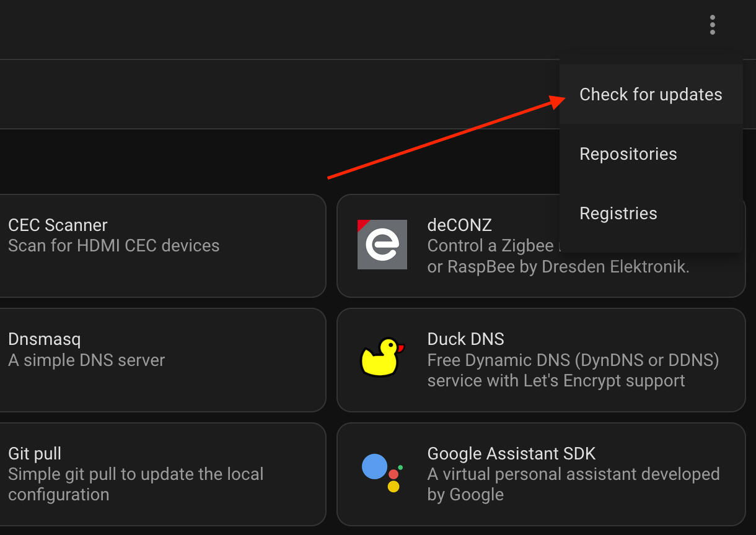Click the RaspBee by Dresden Elektronik text

click(x=558, y=267)
